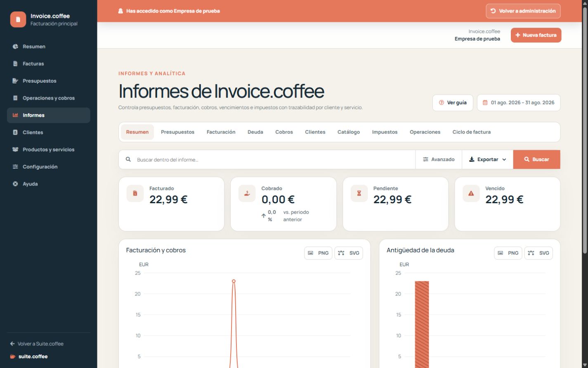Click the Facturas document icon

pyautogui.click(x=15, y=64)
